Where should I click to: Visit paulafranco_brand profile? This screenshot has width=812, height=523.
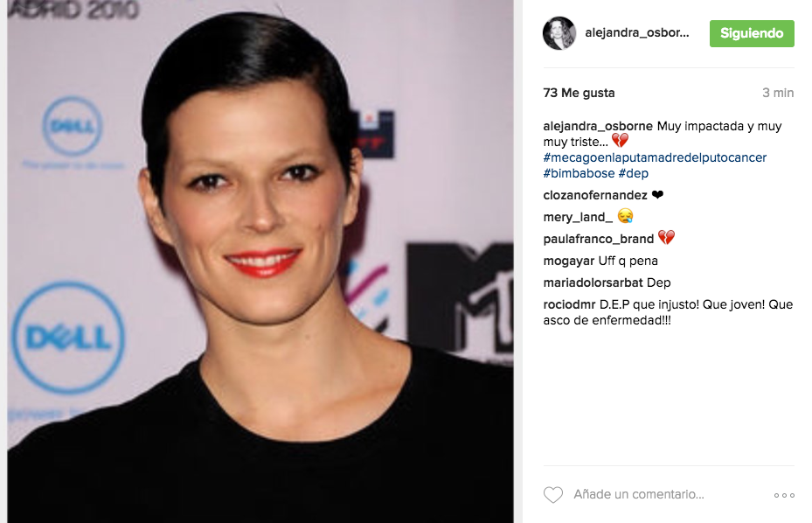pyautogui.click(x=598, y=239)
